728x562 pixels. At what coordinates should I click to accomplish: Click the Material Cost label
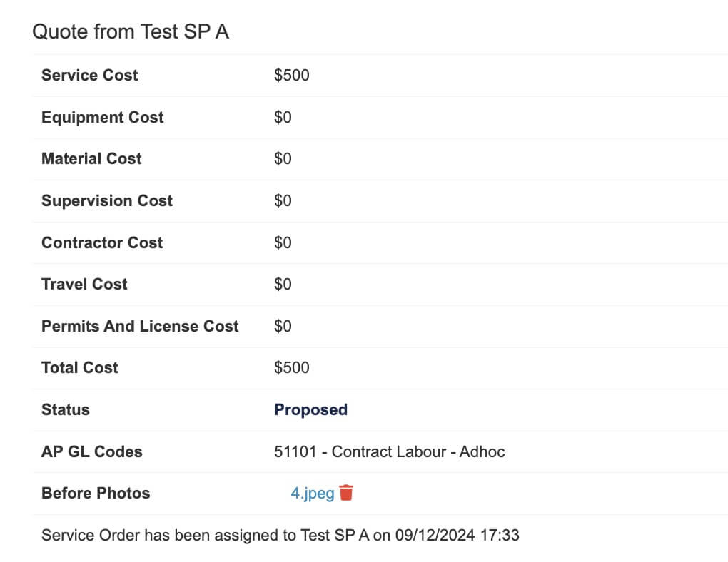coord(91,159)
